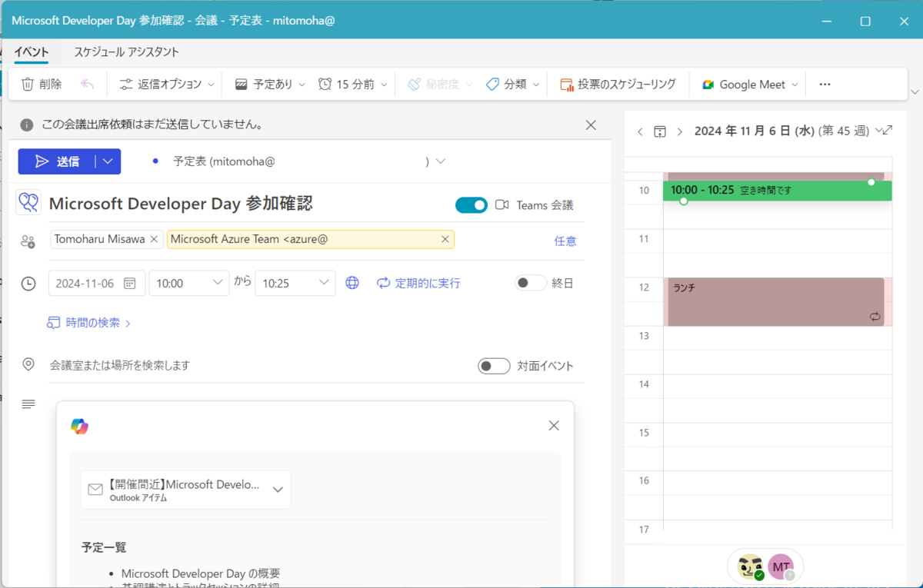Click the body text lines icon

point(28,404)
